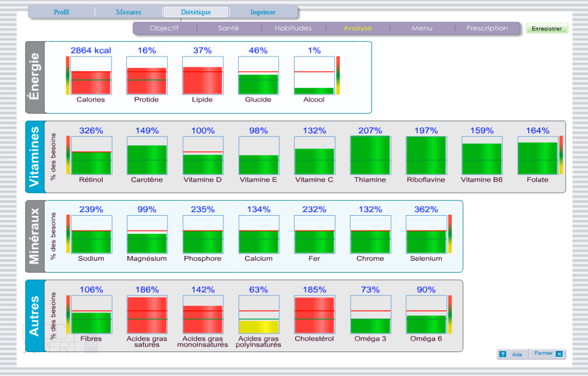Select the Imprimer tab
The height and width of the screenshot is (376, 588).
[263, 12]
